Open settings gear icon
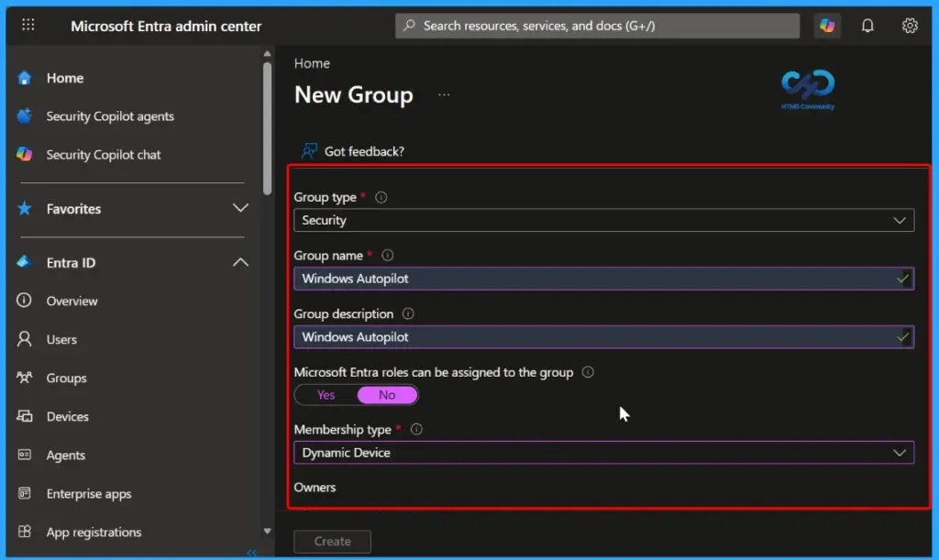The height and width of the screenshot is (560, 939). [x=910, y=26]
